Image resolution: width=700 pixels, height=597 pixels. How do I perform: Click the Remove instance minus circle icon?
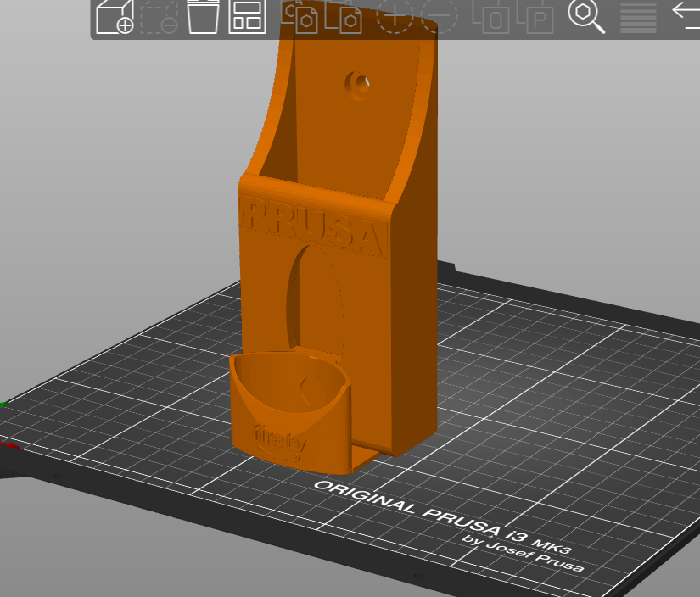point(439,16)
